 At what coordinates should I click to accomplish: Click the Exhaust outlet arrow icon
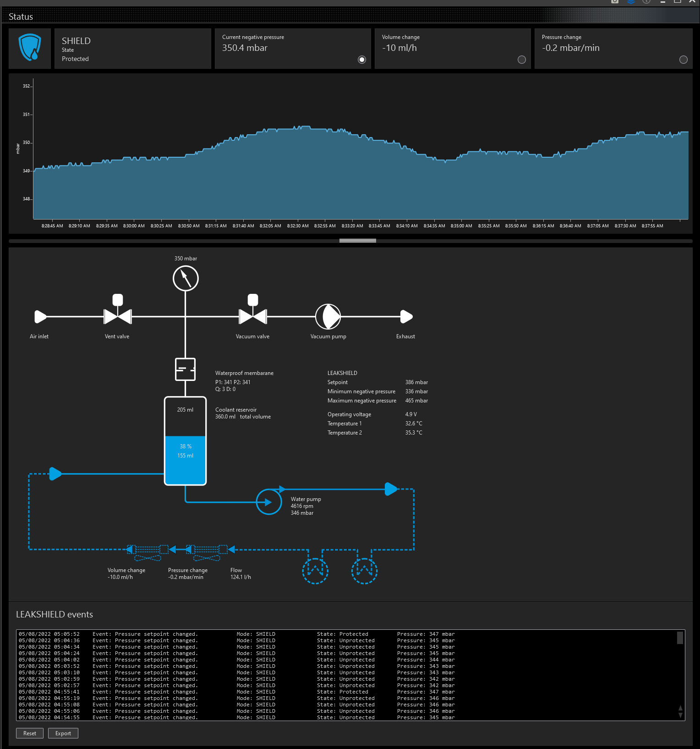(406, 316)
